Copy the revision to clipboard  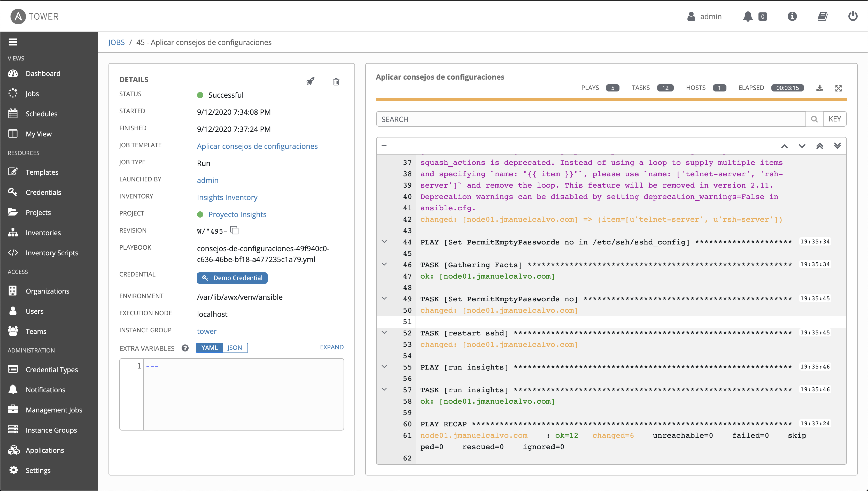point(234,230)
